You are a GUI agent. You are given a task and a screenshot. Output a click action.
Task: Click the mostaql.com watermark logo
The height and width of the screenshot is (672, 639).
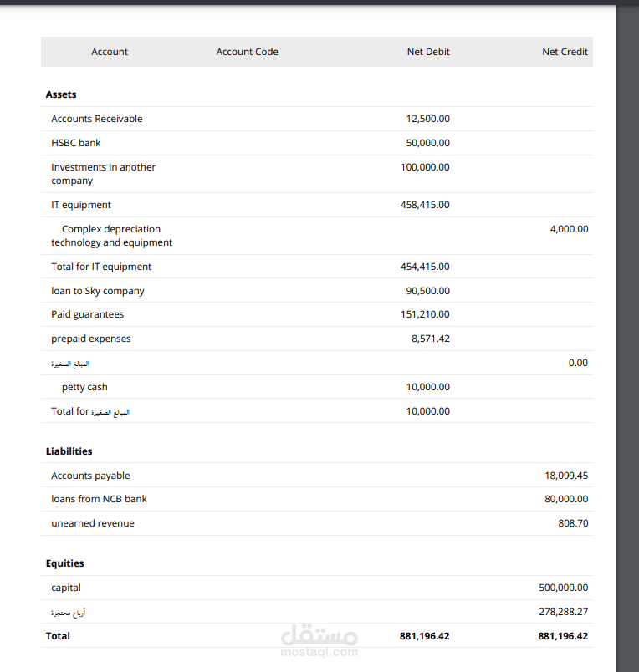[x=319, y=639]
